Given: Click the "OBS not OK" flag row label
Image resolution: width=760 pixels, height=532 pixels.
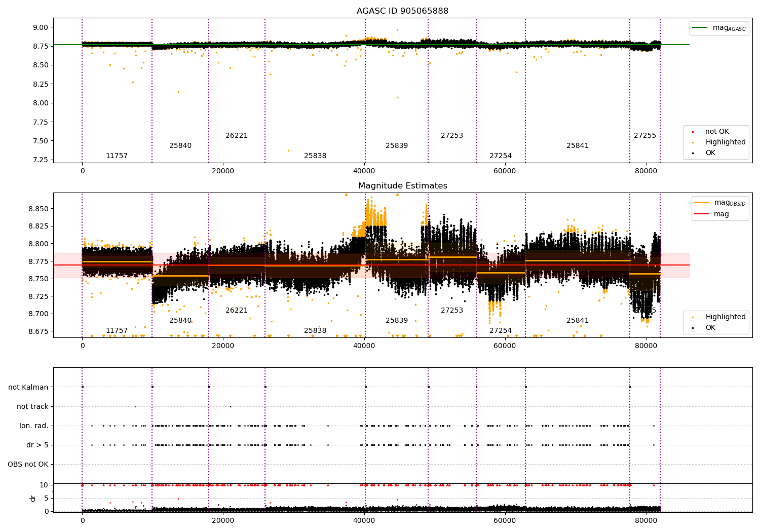Looking at the screenshot, I should tap(28, 465).
